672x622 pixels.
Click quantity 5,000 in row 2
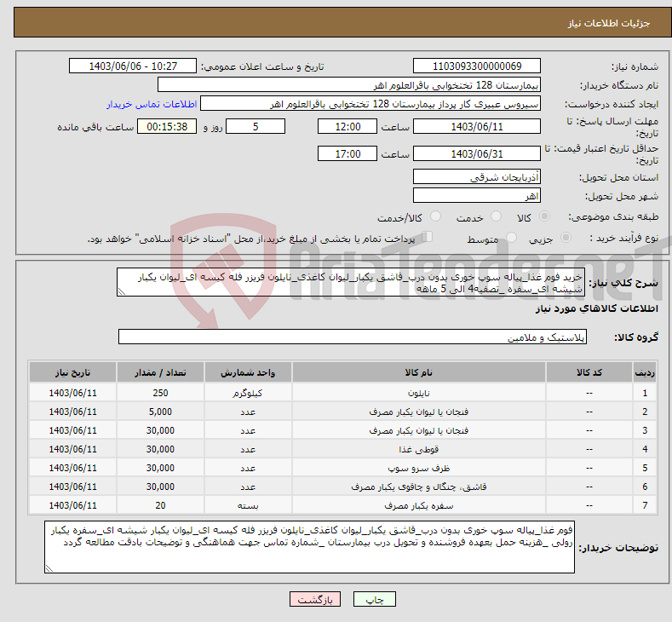point(160,412)
